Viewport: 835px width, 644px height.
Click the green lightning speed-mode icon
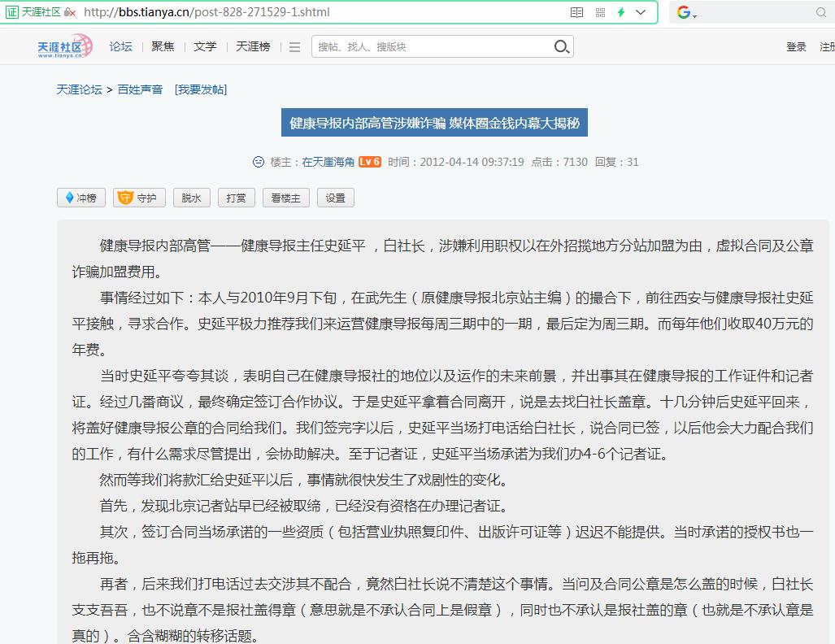(x=621, y=12)
